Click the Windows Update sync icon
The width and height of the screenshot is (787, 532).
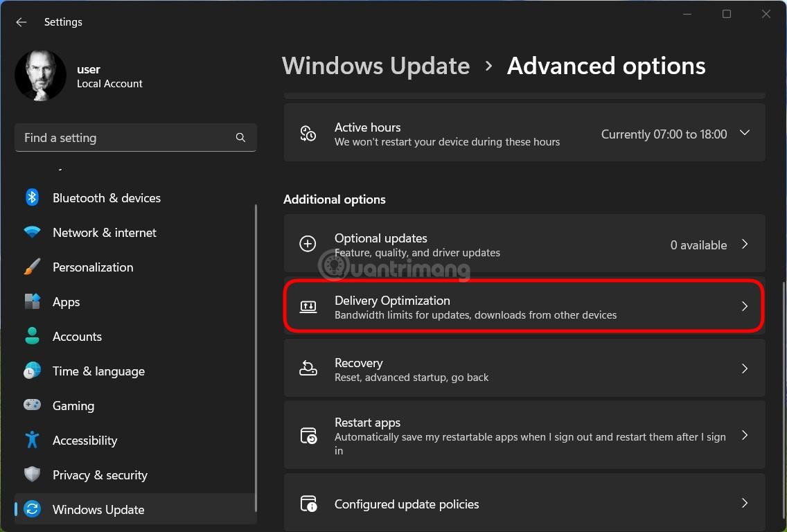32,509
